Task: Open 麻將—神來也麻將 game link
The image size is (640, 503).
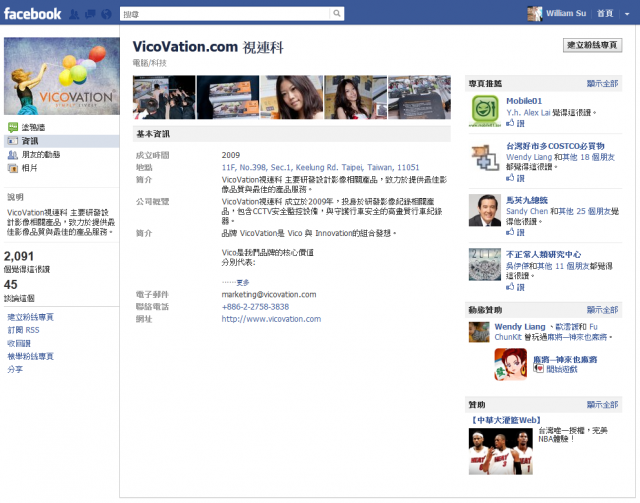Action: tap(565, 360)
